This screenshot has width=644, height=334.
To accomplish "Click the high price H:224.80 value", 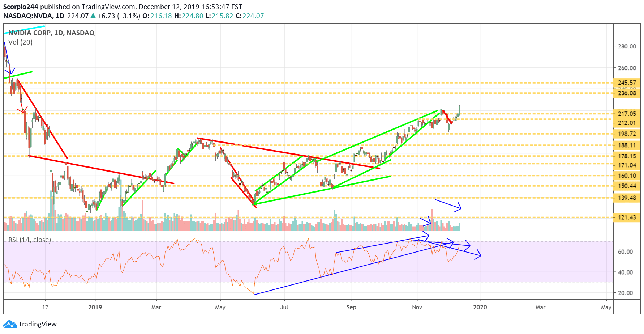I will pos(189,16).
